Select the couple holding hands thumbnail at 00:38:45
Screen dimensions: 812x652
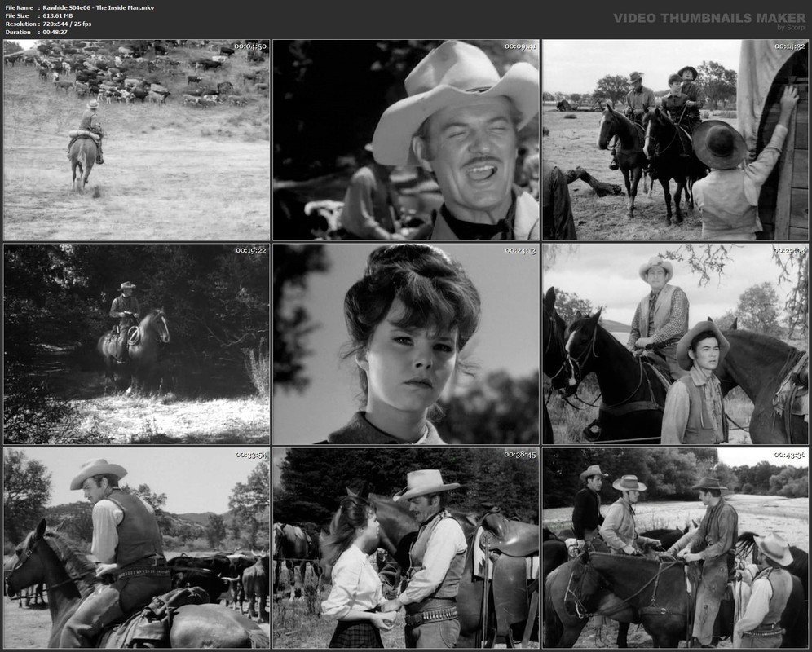tap(406, 548)
